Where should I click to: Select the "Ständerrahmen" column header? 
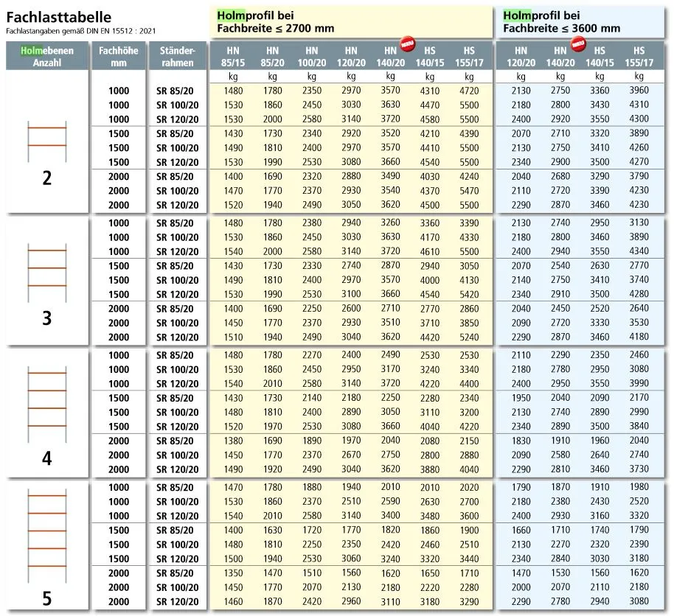[x=178, y=56]
